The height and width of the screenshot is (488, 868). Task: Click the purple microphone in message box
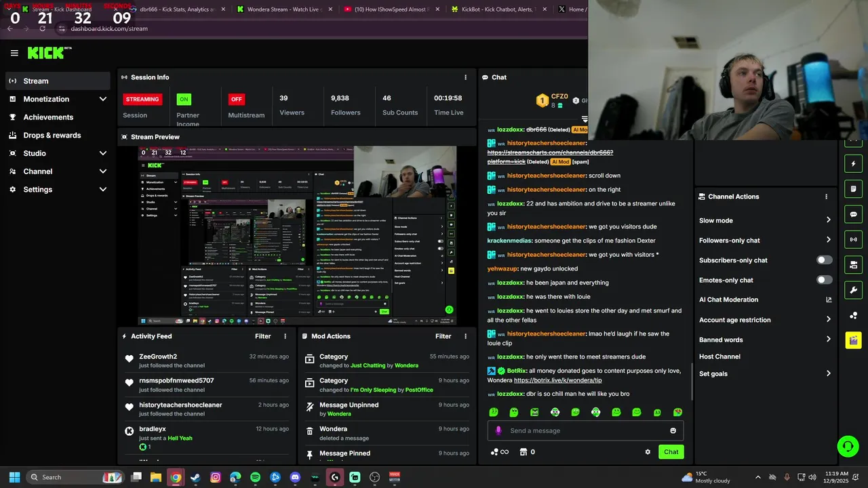point(498,430)
